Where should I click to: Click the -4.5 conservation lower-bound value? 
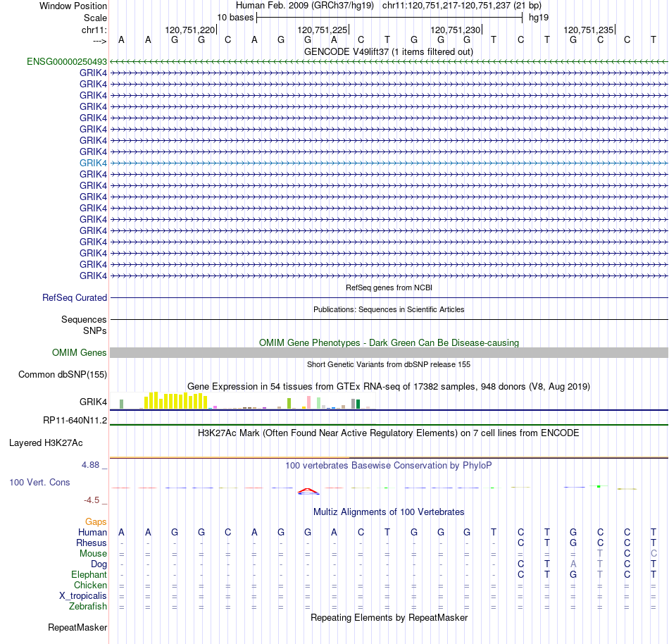92,500
